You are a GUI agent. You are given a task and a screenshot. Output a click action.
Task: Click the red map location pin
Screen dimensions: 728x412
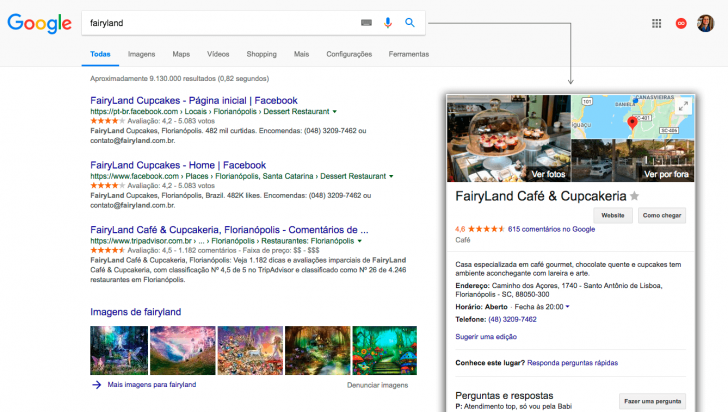click(632, 123)
